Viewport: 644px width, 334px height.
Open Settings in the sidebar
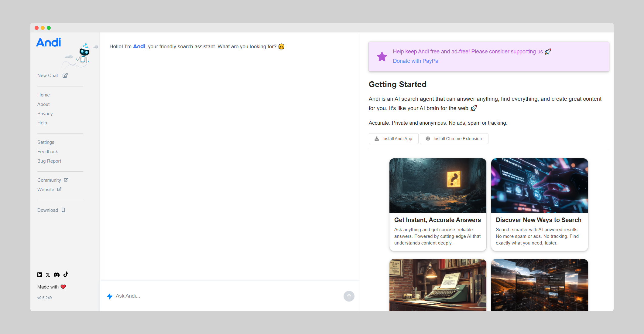coord(46,142)
